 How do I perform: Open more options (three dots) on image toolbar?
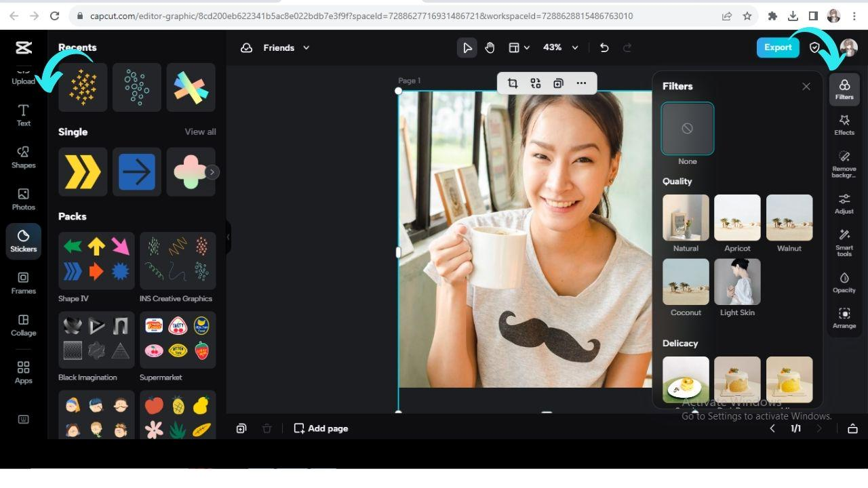(x=581, y=83)
